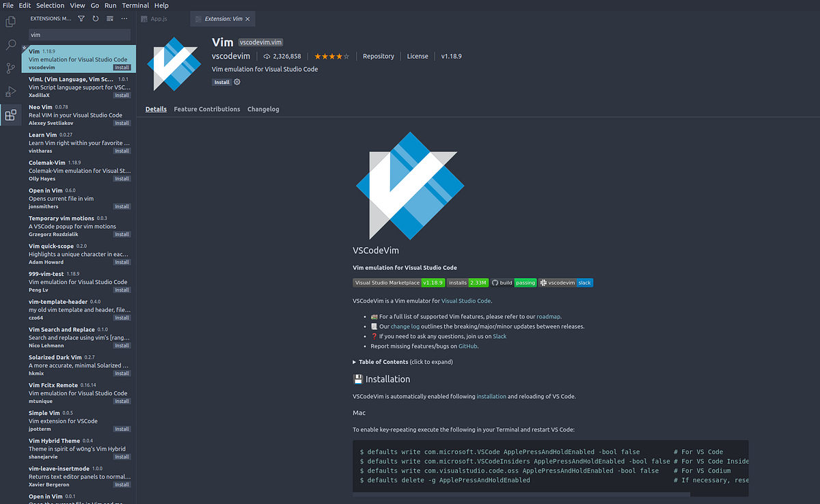Viewport: 820px width, 504px height.
Task: Follow the roadmap link for supported Vim features
Action: [549, 316]
